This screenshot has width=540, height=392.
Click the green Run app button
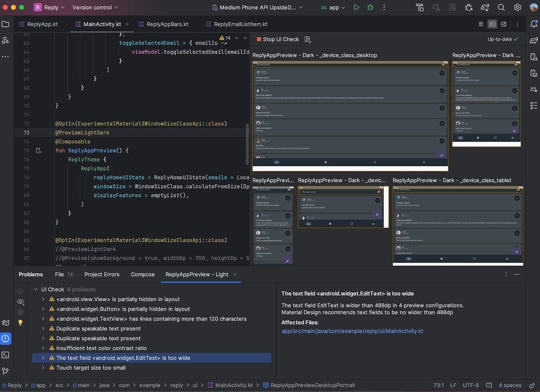point(356,8)
